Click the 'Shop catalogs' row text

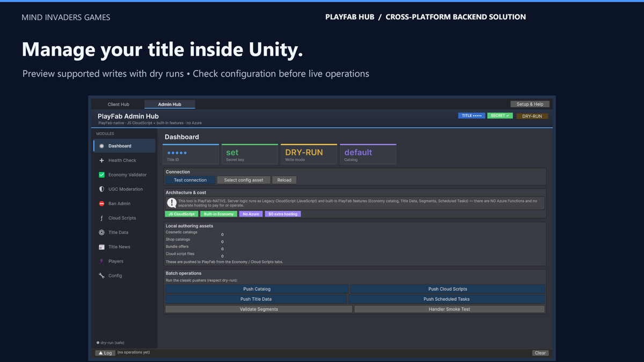pyautogui.click(x=178, y=239)
